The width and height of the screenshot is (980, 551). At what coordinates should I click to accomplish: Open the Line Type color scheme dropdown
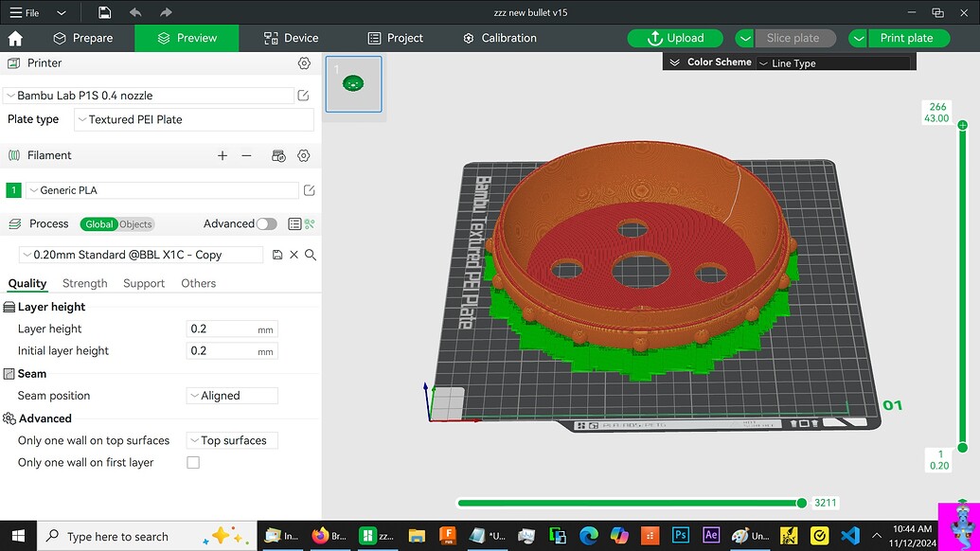(833, 63)
